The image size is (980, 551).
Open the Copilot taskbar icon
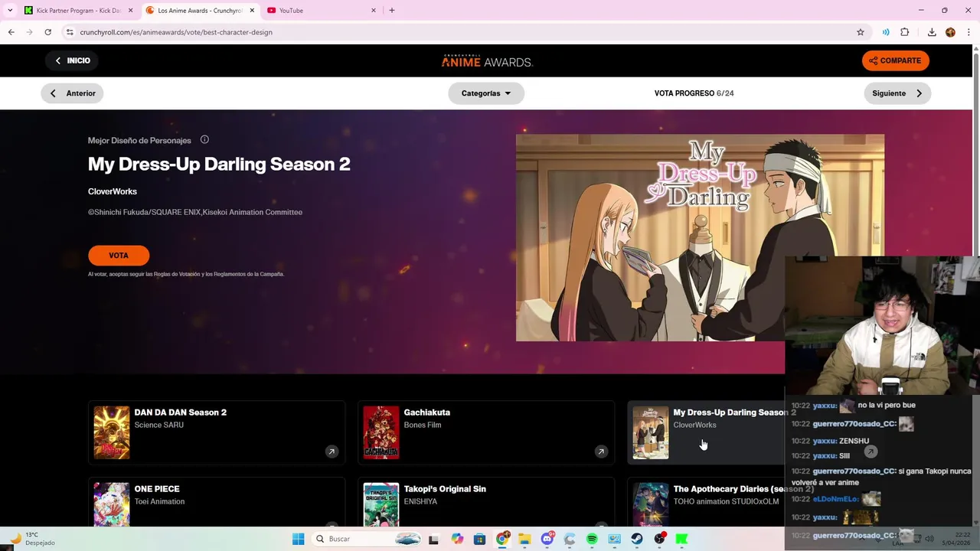(457, 539)
